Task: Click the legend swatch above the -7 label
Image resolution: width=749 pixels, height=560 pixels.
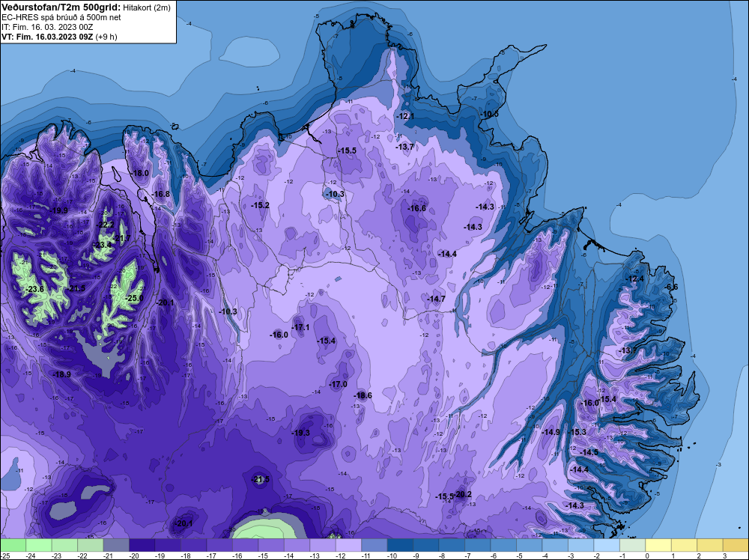Action: tap(477, 545)
